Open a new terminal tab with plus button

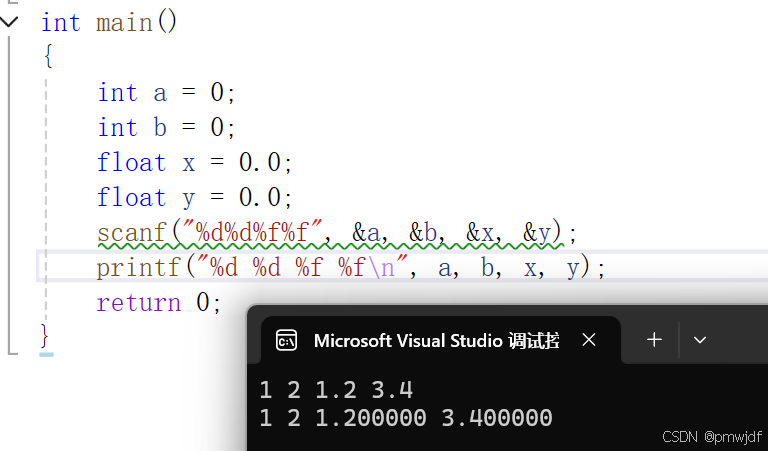pos(654,340)
